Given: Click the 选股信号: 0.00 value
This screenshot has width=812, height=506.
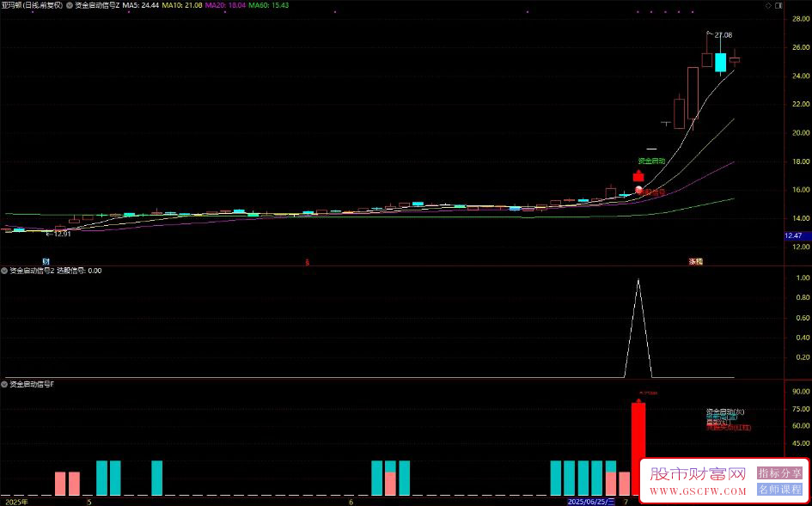Looking at the screenshot, I should click(x=79, y=271).
